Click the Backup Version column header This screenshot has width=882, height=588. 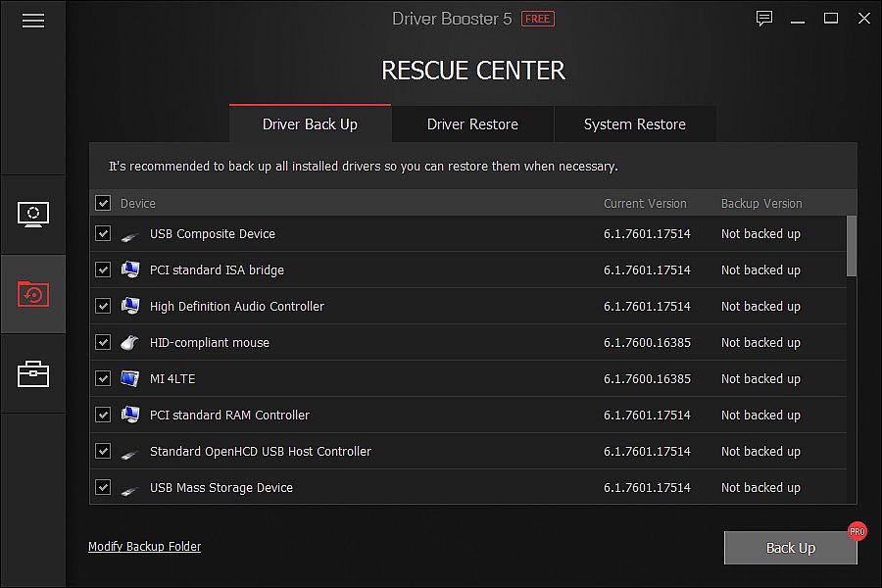(x=761, y=204)
